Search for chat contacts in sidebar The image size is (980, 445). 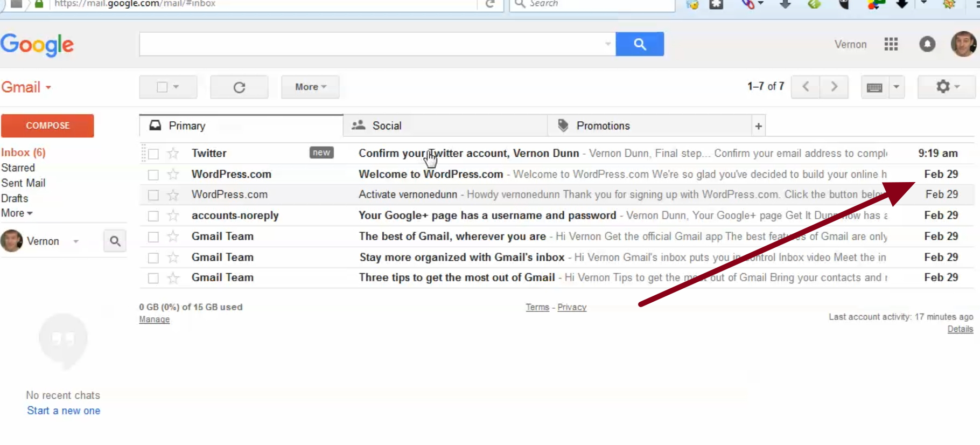(x=115, y=241)
